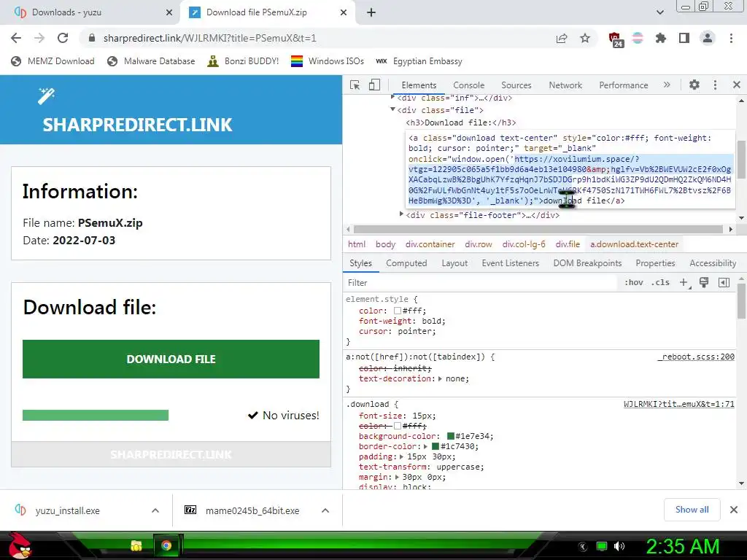Click the share page icon in address bar

562,38
